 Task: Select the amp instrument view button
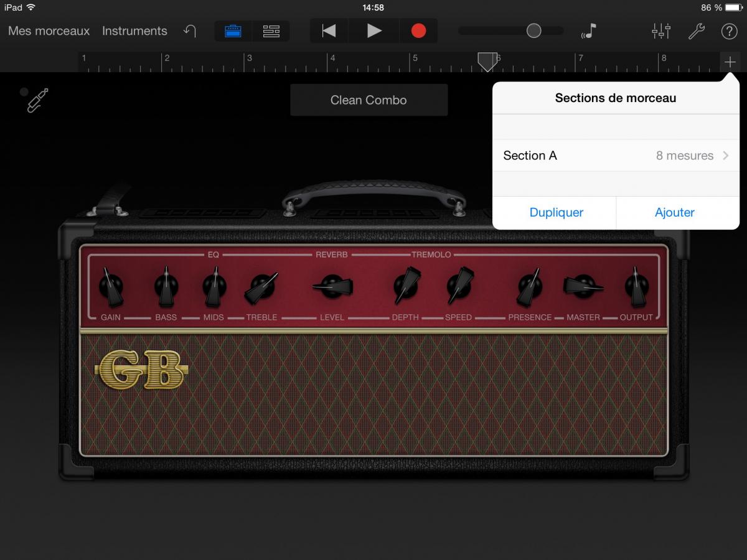233,30
